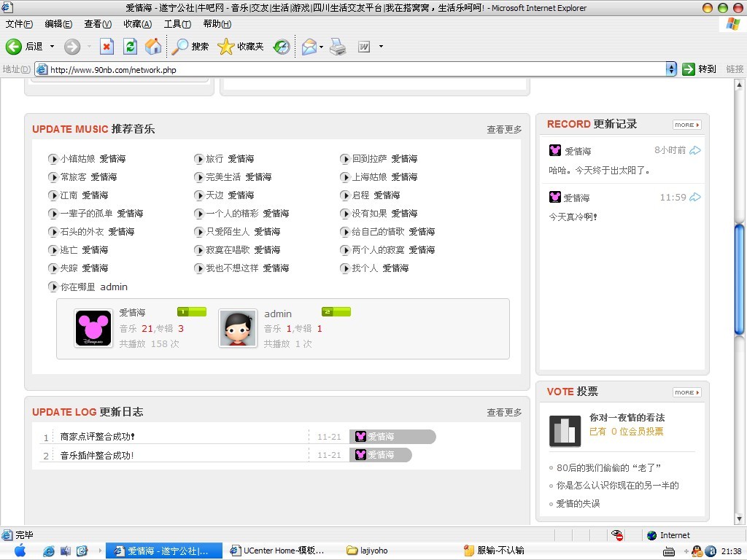This screenshot has width=747, height=560.
Task: Click scrollbar down arrow at the bottom
Action: tap(740, 519)
